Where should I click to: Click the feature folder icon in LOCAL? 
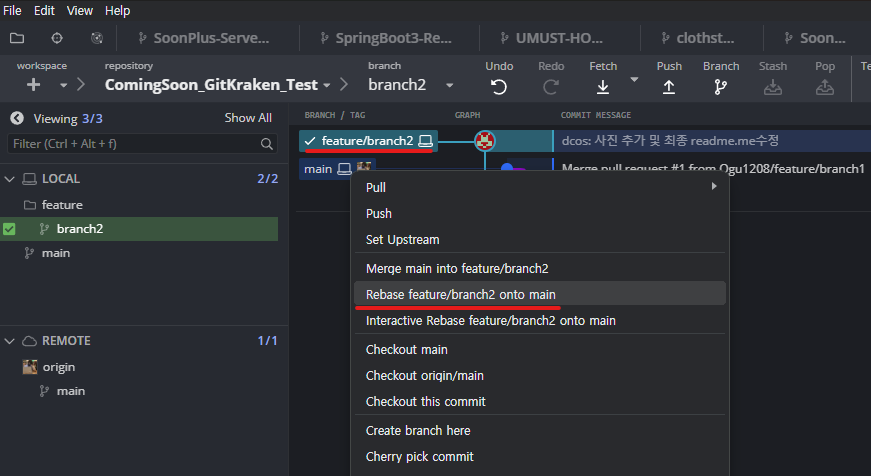30,205
